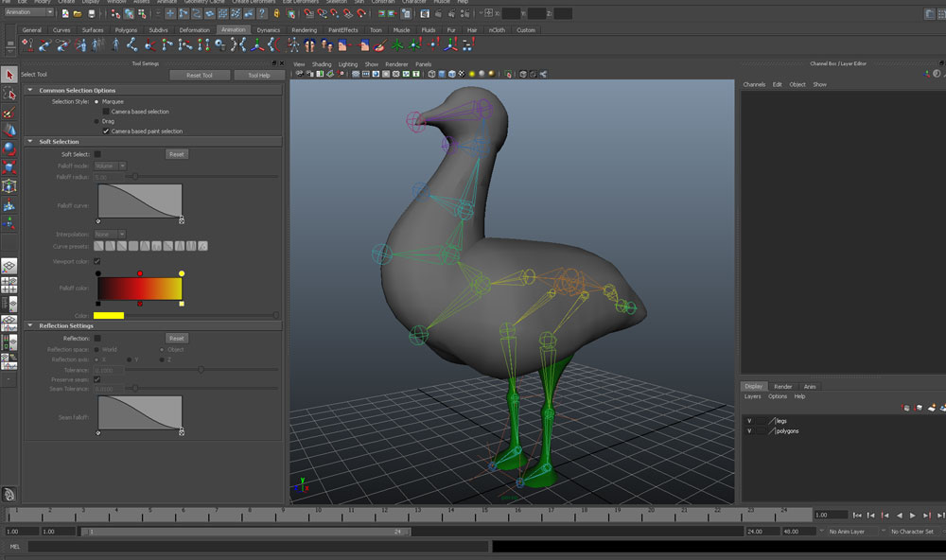Collapse the Common Selection Options section
946x560 pixels.
point(31,90)
